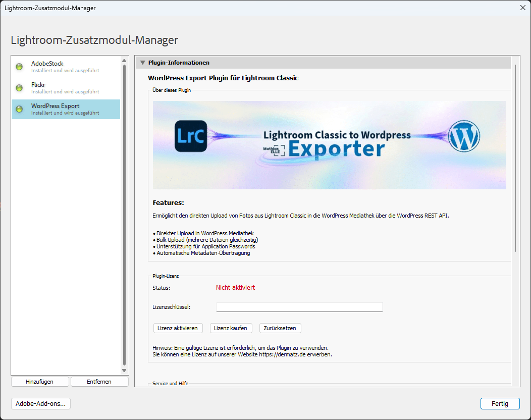This screenshot has height=420, width=531.
Task: Click the WordPress logo in banner
Action: [464, 136]
